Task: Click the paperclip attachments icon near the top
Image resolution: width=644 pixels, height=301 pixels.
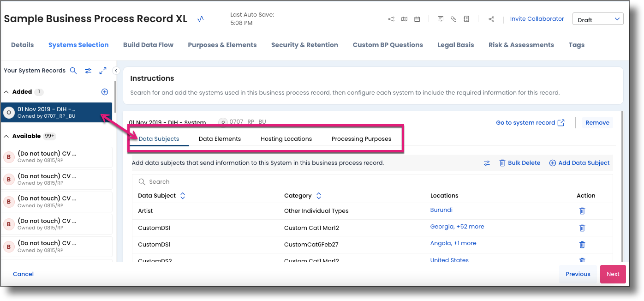Action: 453,18
